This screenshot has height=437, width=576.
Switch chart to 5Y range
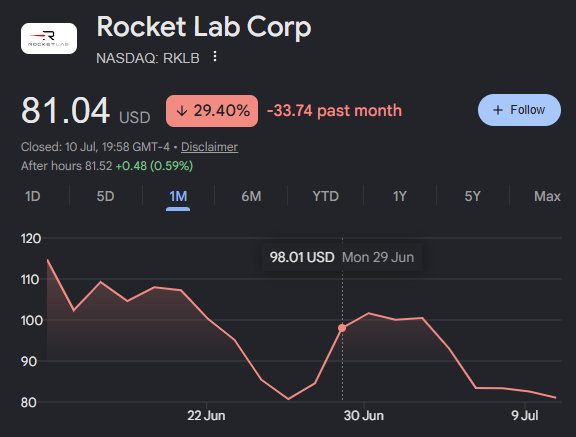472,196
